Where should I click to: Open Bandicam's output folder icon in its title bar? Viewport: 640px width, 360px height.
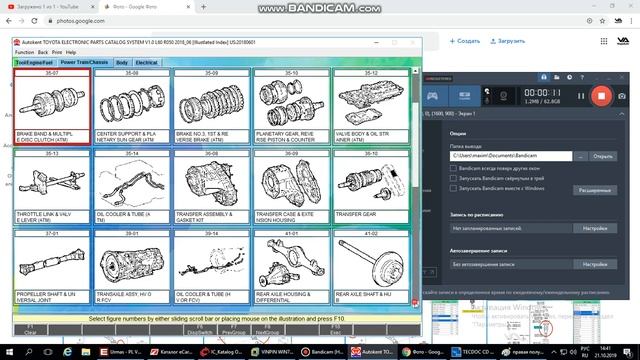557,77
